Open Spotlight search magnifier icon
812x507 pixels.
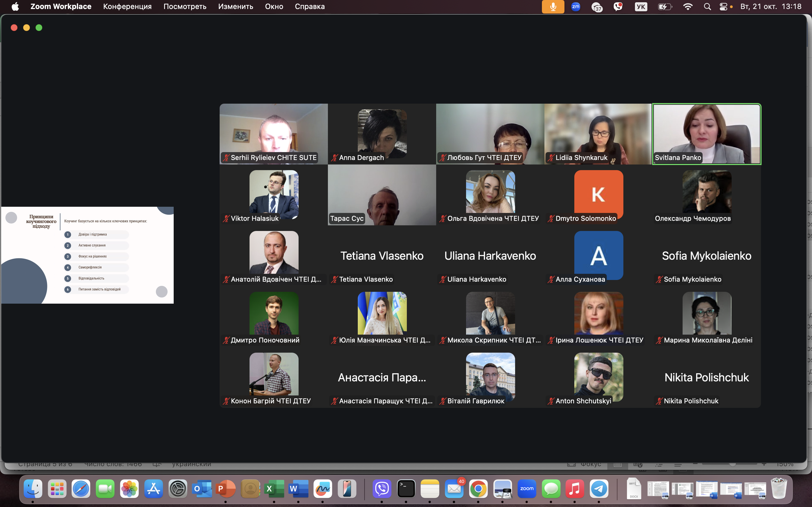[x=707, y=7]
